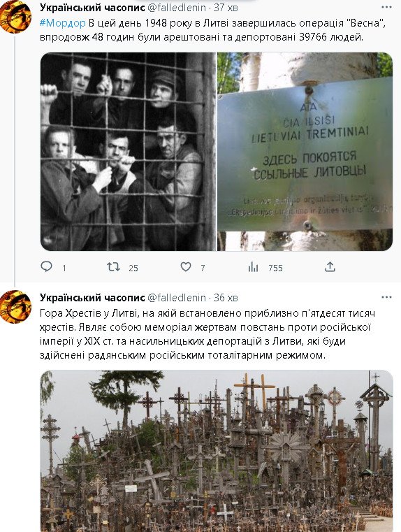Click the reply icon on first tweet
Screen dimensions: 401x532
pos(46,266)
